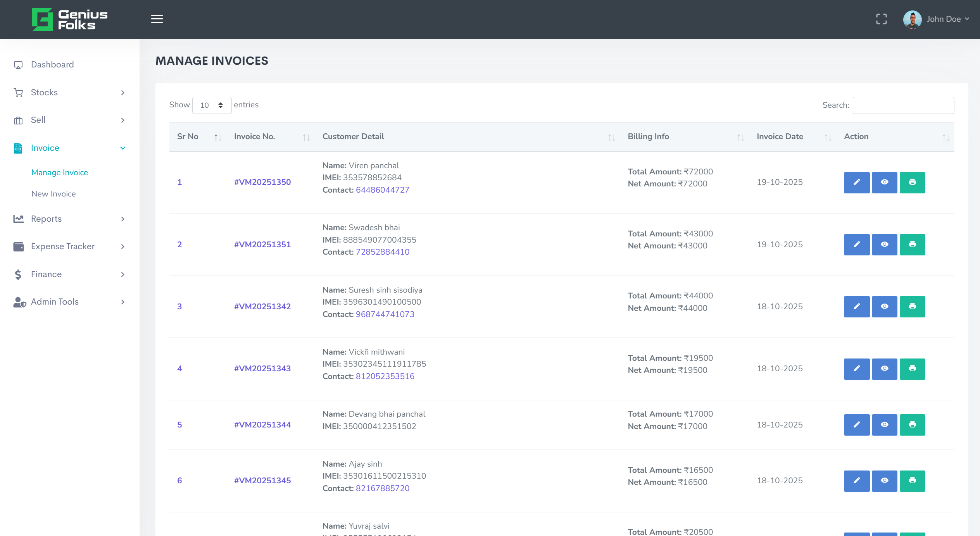Open New Invoice from the sidebar menu
980x536 pixels.
54,194
